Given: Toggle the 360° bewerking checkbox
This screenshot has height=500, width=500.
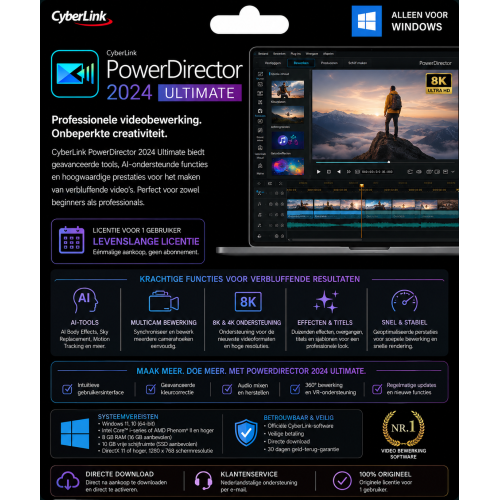Looking at the screenshot, I should click(x=295, y=389).
